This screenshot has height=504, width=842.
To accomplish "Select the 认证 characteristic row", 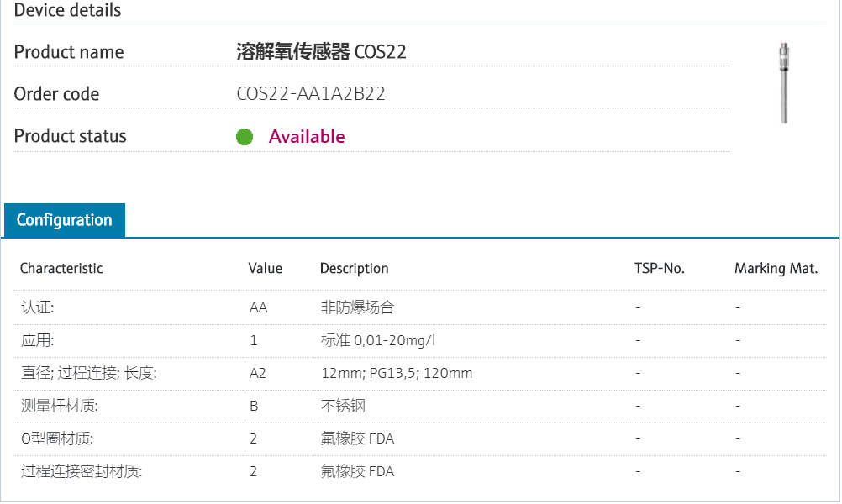I will click(x=37, y=307).
